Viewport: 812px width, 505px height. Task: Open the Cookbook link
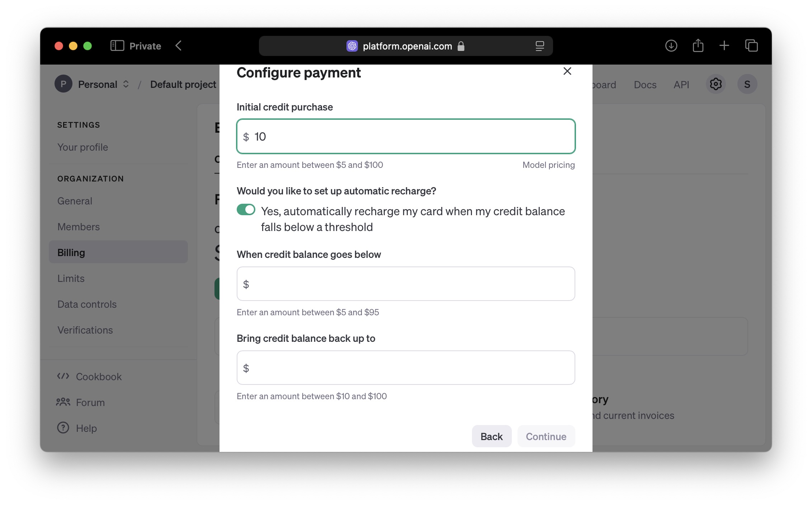pyautogui.click(x=99, y=377)
